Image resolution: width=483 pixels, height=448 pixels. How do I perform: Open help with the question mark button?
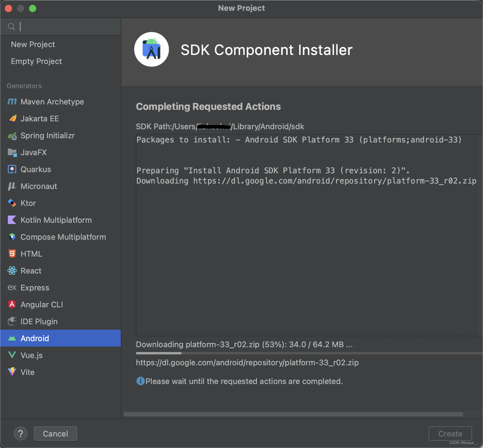click(x=21, y=434)
